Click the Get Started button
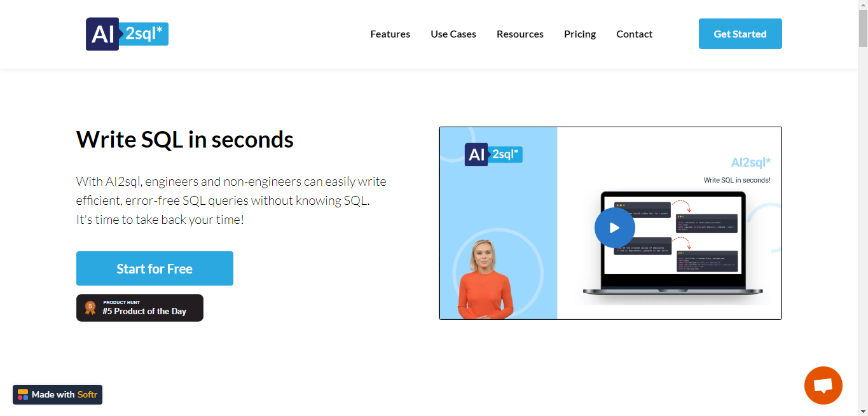 [x=740, y=34]
